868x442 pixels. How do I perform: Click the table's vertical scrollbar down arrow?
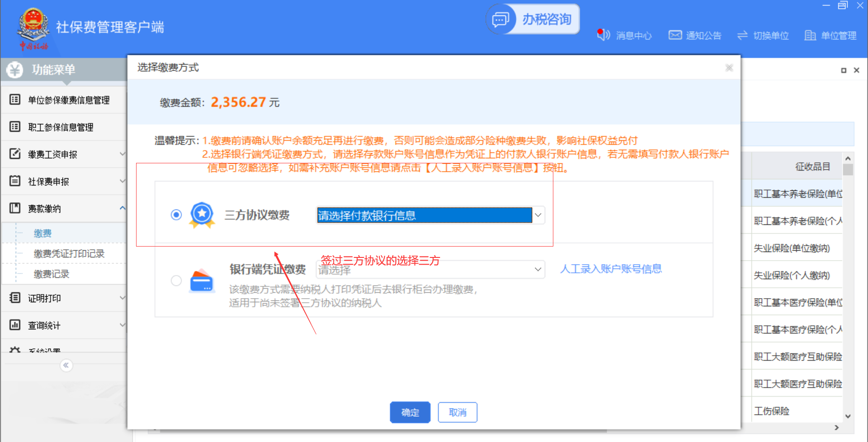(x=848, y=416)
